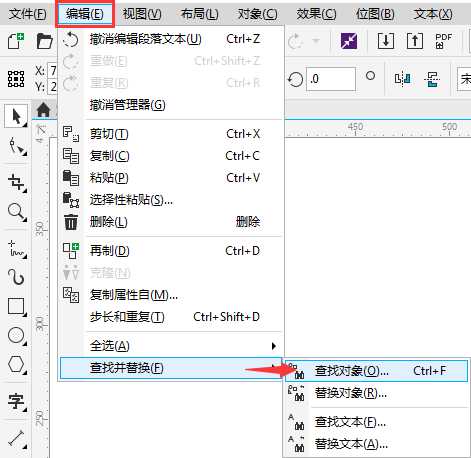Click the object origin grid icon
Viewport: 471px width, 458px height.
point(16,79)
